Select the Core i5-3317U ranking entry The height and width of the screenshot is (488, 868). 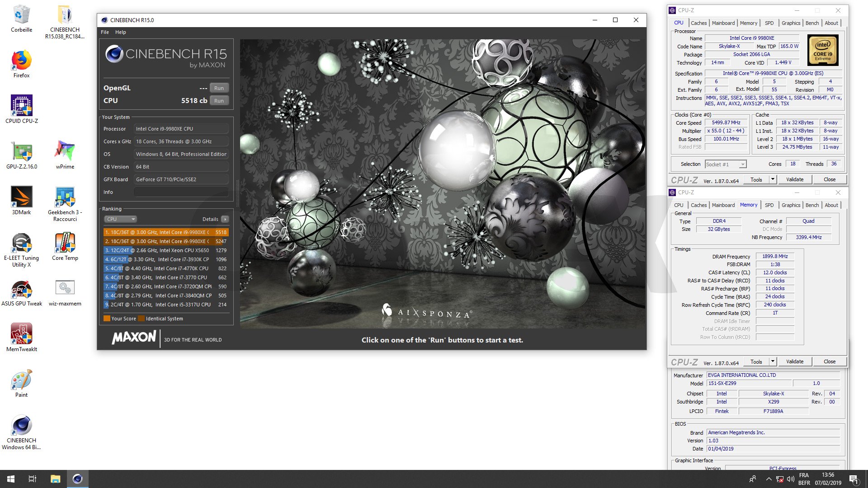coord(166,305)
